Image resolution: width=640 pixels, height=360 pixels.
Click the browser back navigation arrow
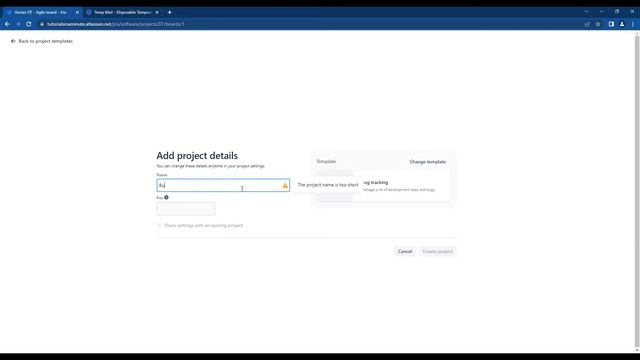coord(7,24)
